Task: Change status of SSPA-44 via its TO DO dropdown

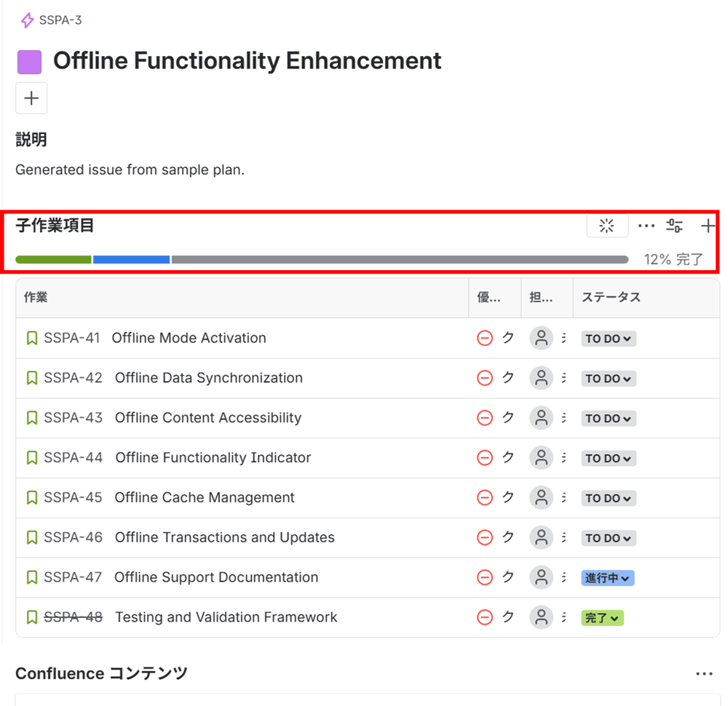Action: tap(608, 458)
